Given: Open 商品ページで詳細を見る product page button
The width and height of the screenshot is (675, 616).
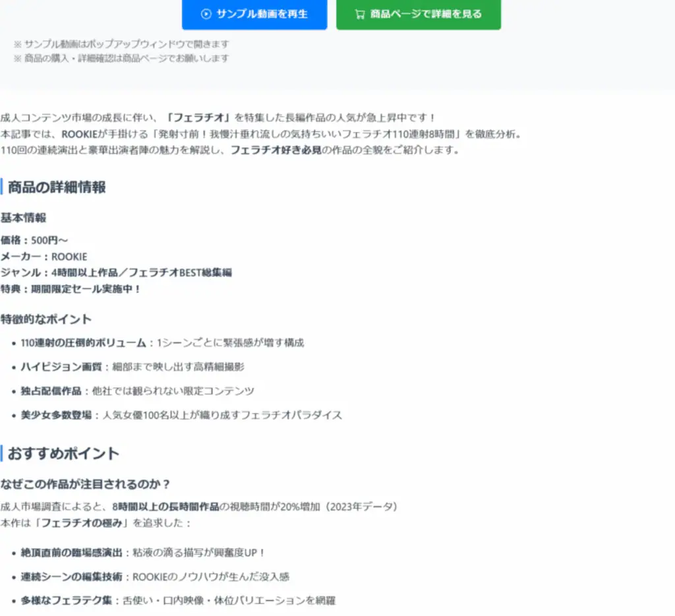Looking at the screenshot, I should point(419,14).
